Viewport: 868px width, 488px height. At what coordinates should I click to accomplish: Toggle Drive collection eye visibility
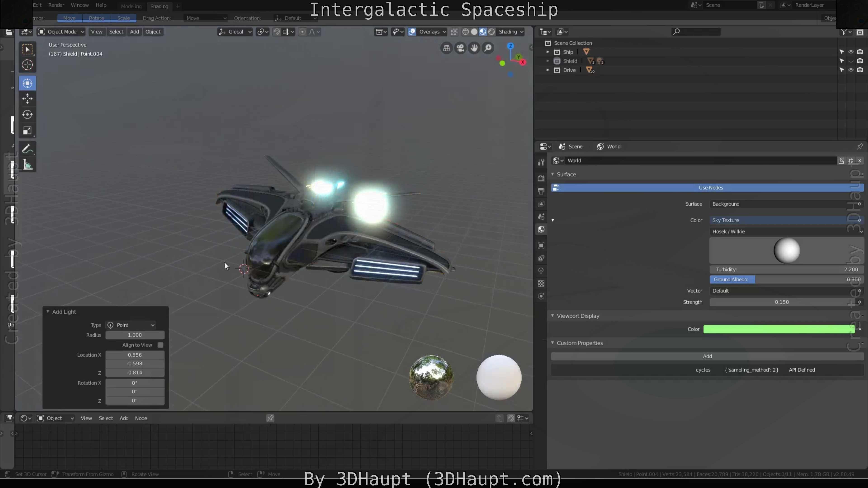pos(851,70)
